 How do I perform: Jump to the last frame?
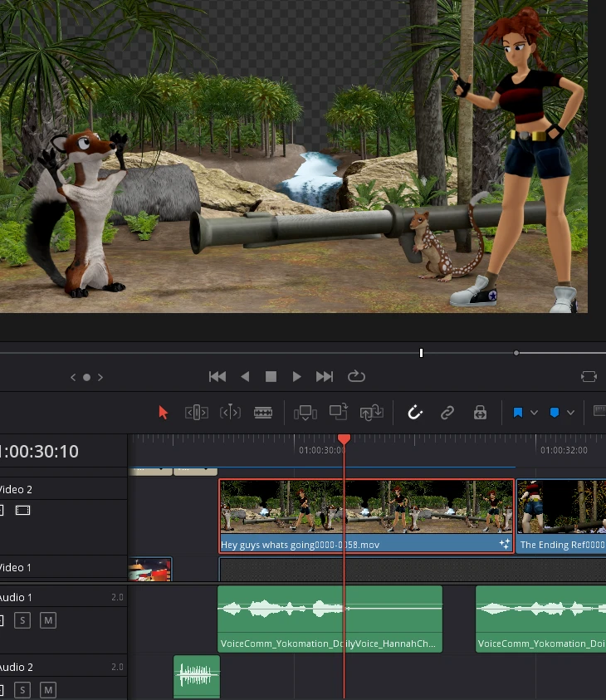(x=325, y=377)
